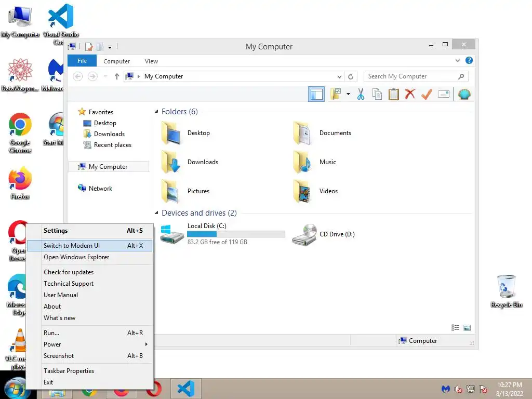Image resolution: width=532 pixels, height=399 pixels.
Task: Open the blue Help question mark icon
Action: 469,60
